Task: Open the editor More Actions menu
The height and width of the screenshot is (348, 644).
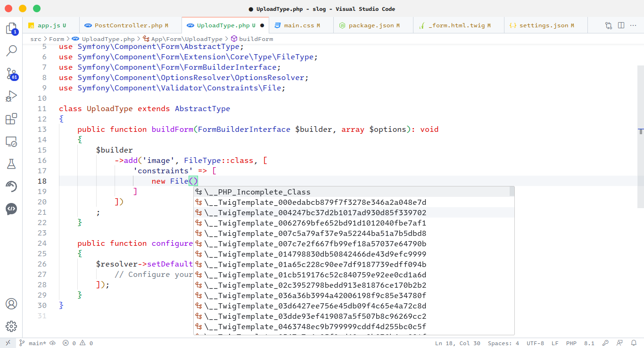Action: [633, 25]
